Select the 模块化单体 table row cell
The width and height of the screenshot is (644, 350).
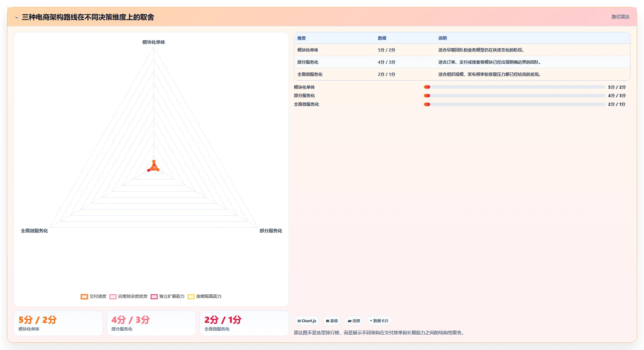[x=308, y=50]
